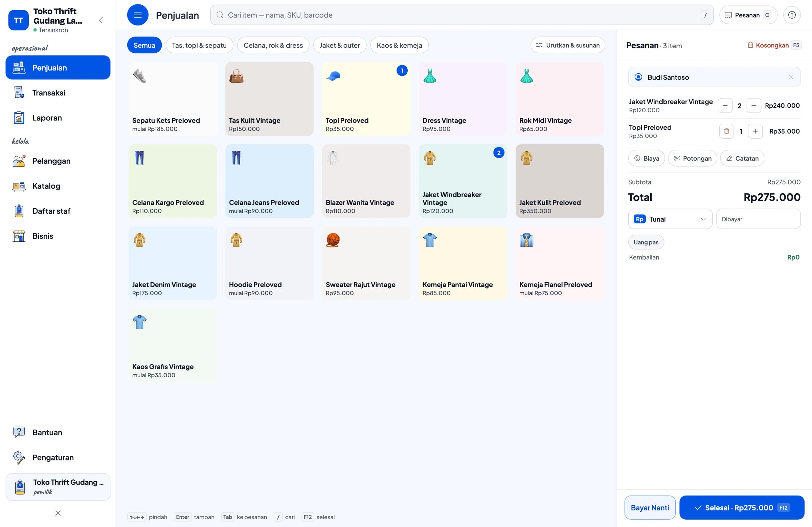
Task: Open Bisnis in the sidebar
Action: point(58,236)
